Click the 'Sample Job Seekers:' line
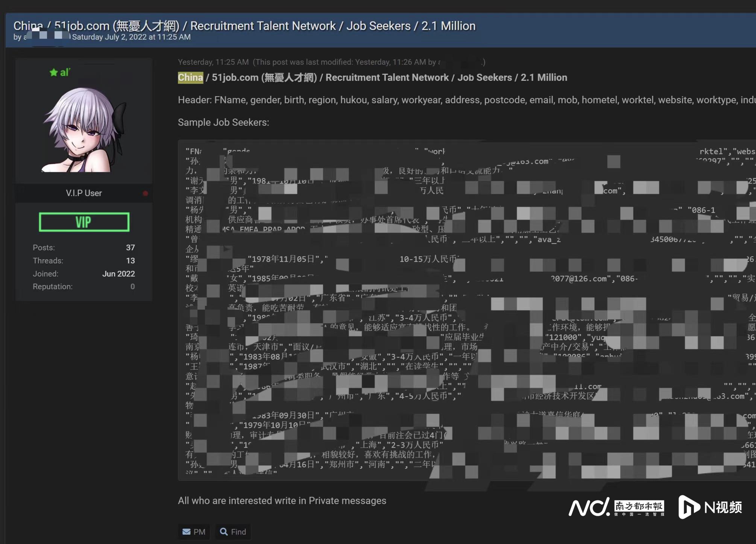This screenshot has height=544, width=756. click(223, 122)
